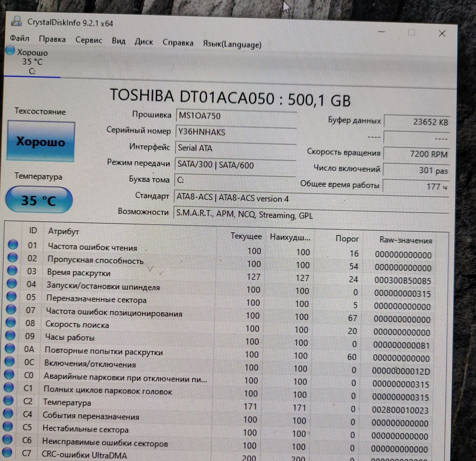The height and width of the screenshot is (461, 476).
Task: Click status icon for Скорость поиска
Action: [x=11, y=322]
